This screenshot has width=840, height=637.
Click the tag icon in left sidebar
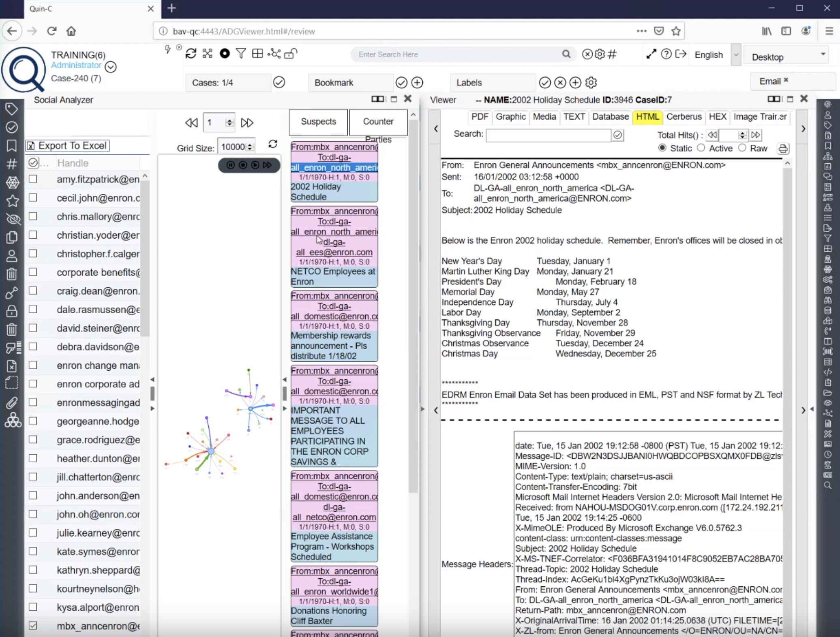point(12,109)
